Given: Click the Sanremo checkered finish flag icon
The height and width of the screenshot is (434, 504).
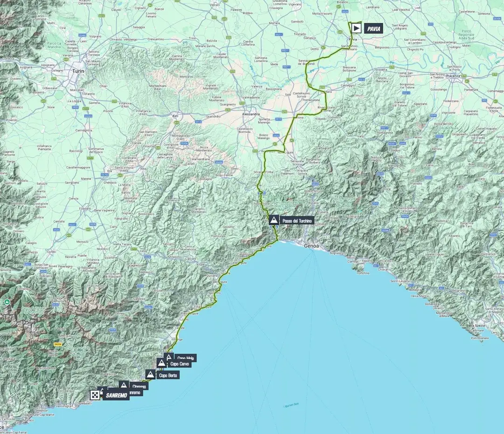Looking at the screenshot, I should point(95,395).
